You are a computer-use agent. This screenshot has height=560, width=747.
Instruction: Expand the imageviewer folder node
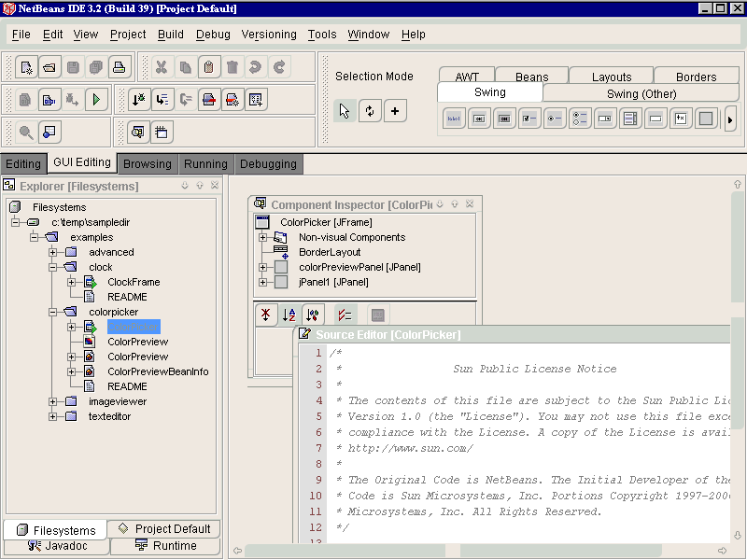point(53,401)
